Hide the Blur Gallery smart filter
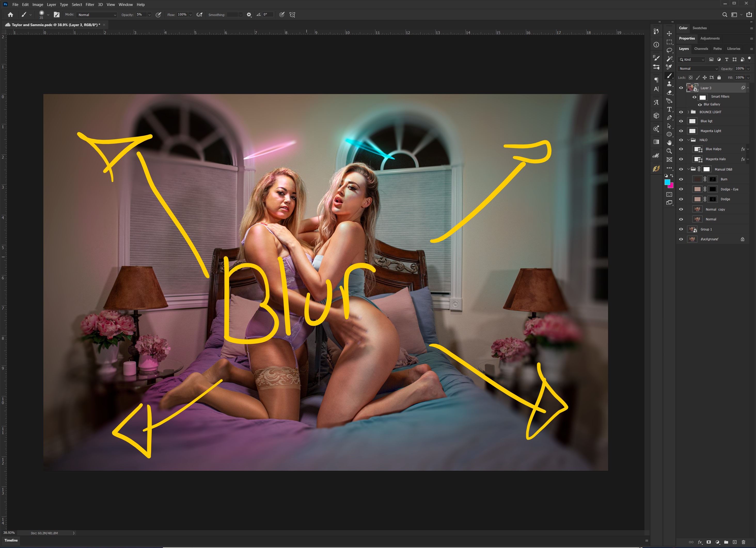This screenshot has height=548, width=756. click(700, 104)
